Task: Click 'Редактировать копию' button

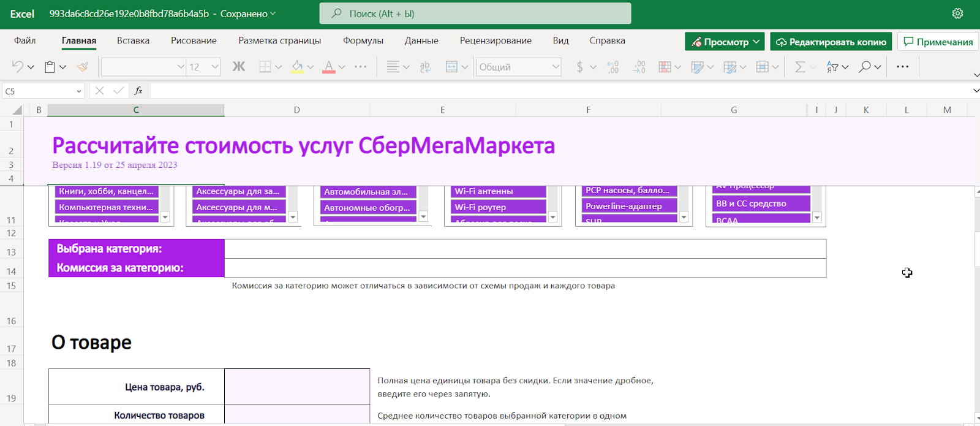Action: [x=831, y=42]
